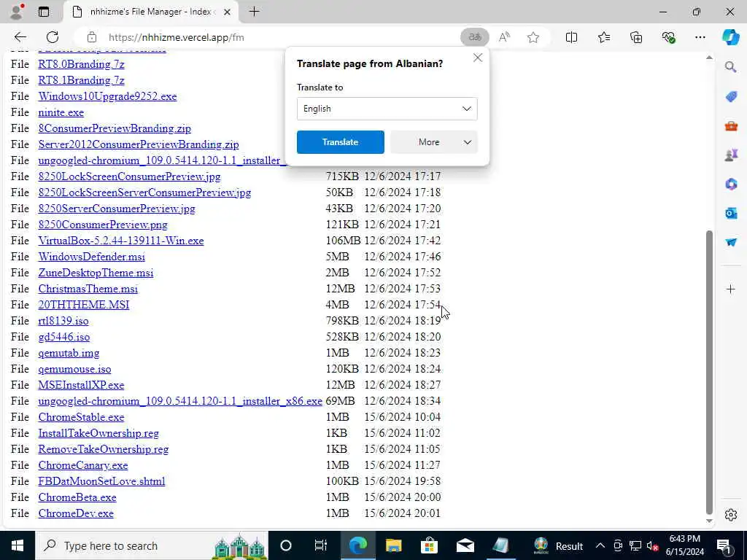
Task: Reload the page with refresh icon
Action: coord(53,37)
